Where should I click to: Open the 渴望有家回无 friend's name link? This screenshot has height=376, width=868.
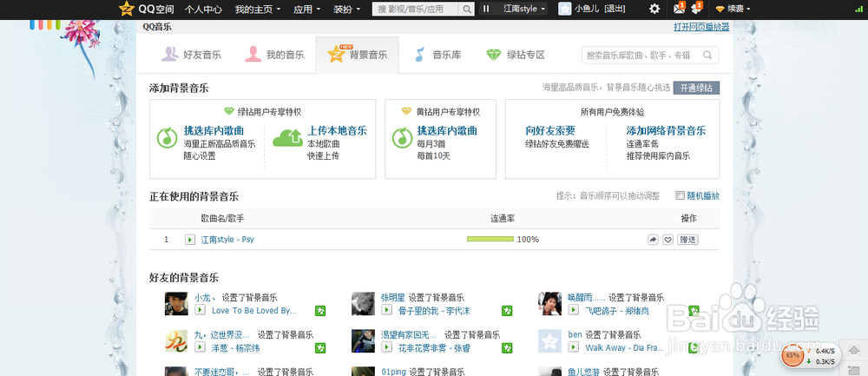(x=409, y=334)
